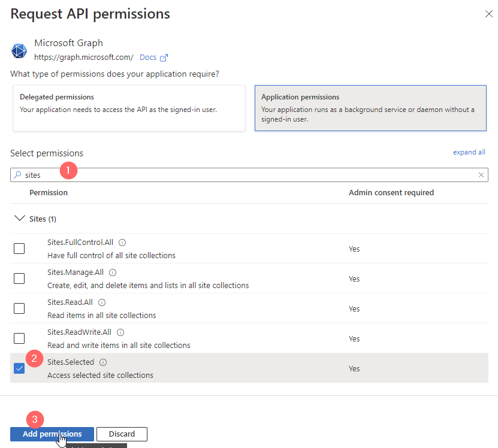Uncheck the Sites.Selected checkbox
The height and width of the screenshot is (448, 498).
[19, 368]
